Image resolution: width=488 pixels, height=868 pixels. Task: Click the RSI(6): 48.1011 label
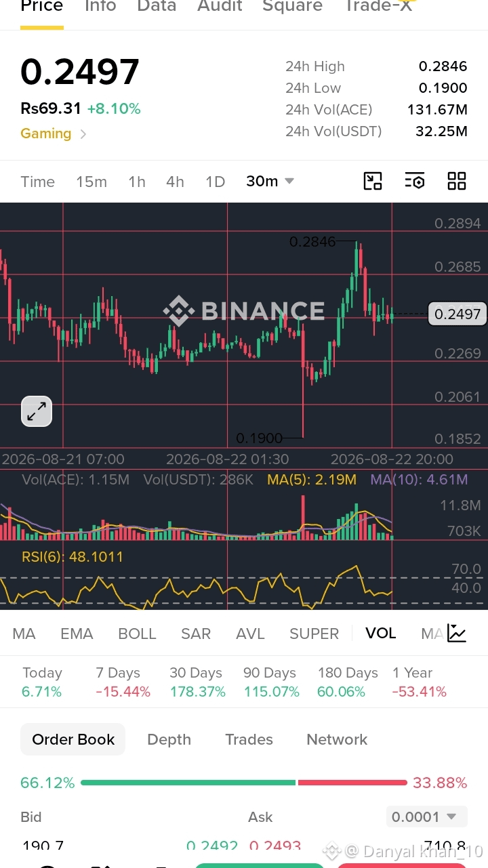pyautogui.click(x=73, y=557)
